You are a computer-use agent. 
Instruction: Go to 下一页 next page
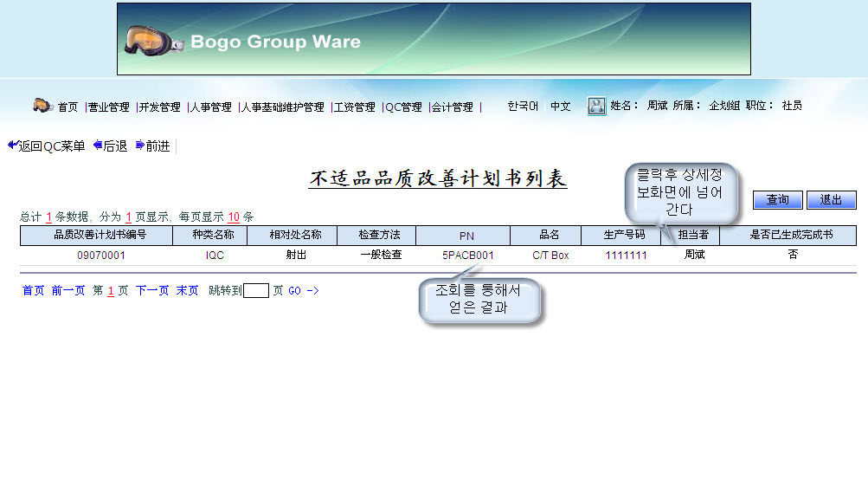pos(152,291)
